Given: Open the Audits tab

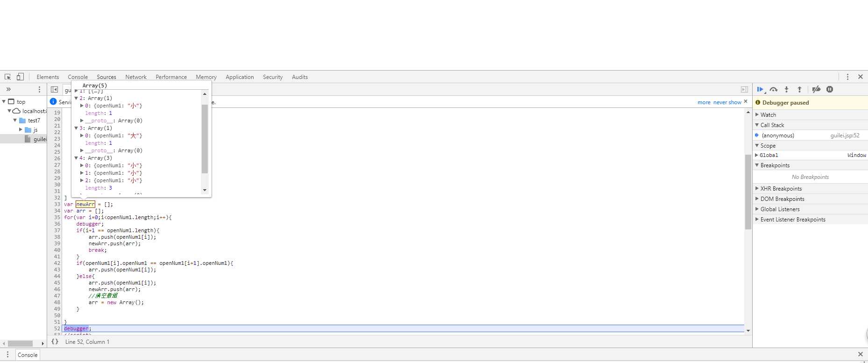Looking at the screenshot, I should 300,77.
